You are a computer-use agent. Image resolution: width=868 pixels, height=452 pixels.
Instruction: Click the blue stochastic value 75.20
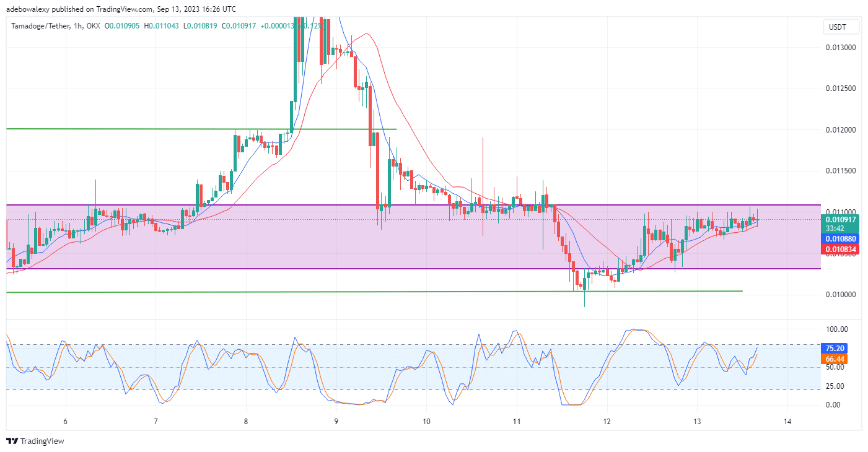coord(835,349)
